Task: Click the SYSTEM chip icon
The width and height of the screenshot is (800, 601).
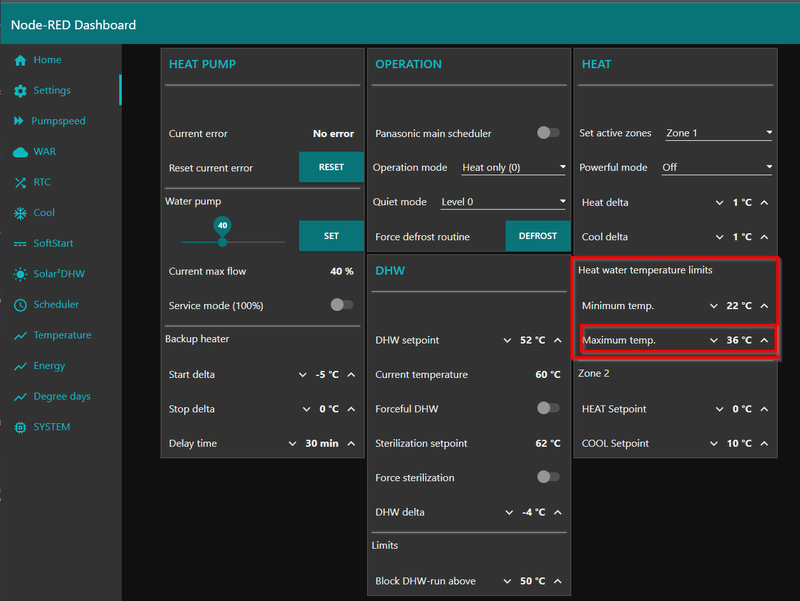Action: coord(20,427)
